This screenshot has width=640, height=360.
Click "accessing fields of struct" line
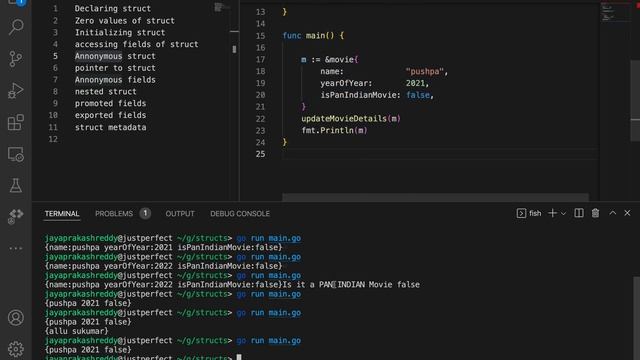click(x=136, y=44)
